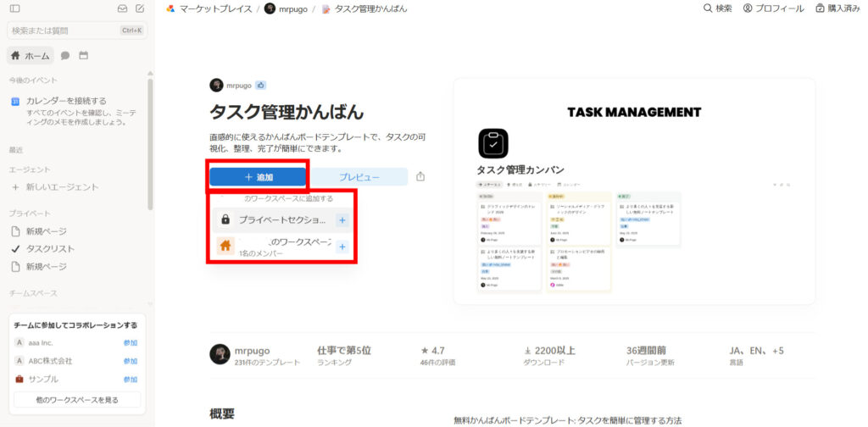Click タスク管理かんばん breadcrumb
This screenshot has height=427, width=868.
pos(371,8)
